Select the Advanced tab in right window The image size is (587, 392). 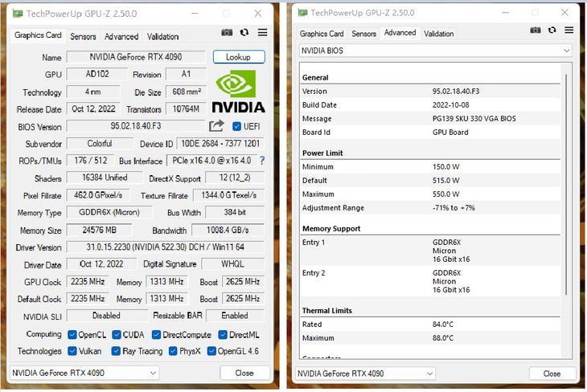point(400,33)
